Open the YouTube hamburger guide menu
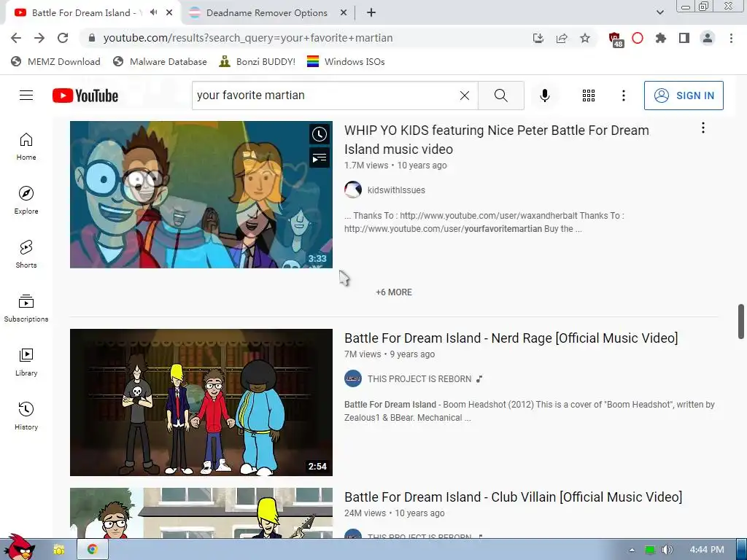 coord(26,96)
